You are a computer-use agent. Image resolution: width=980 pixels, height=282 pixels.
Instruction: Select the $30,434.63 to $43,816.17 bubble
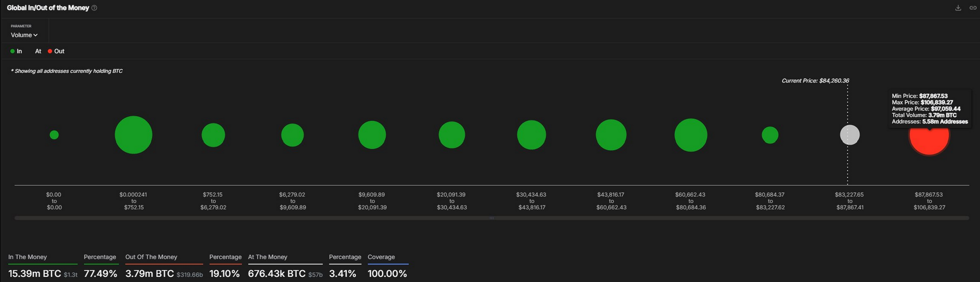pos(531,135)
